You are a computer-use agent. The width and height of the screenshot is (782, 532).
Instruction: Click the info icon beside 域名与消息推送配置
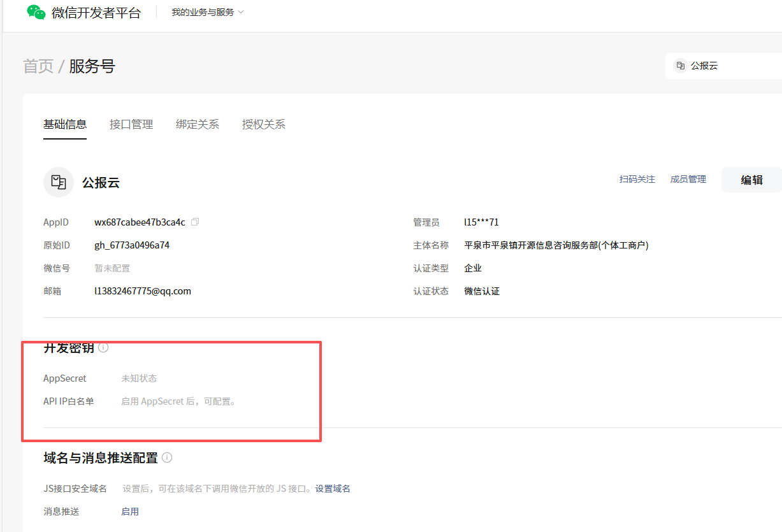pos(167,457)
